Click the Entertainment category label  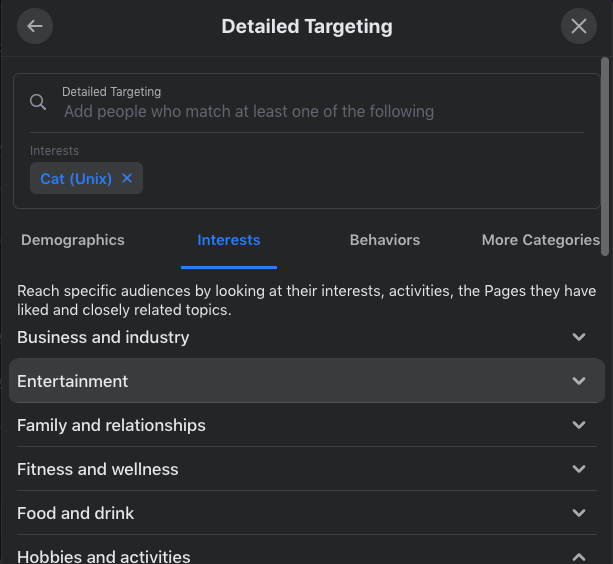point(73,381)
